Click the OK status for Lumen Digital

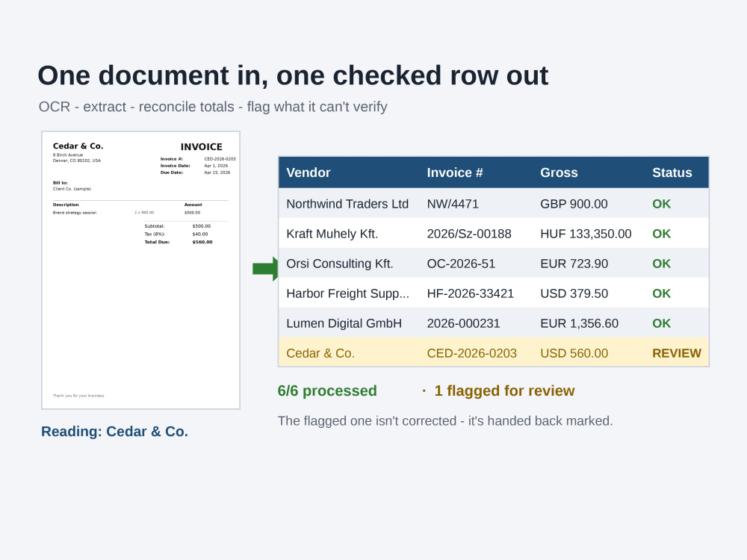tap(661, 323)
